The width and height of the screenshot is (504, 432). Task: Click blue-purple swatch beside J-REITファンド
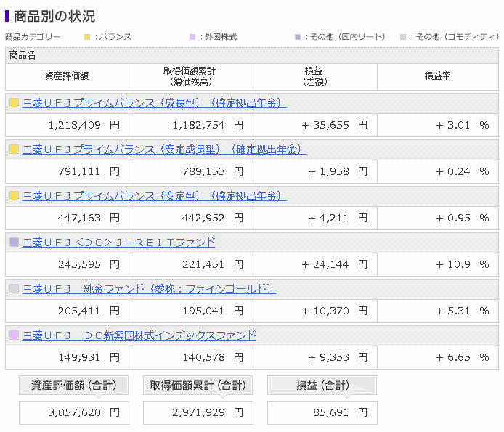(x=14, y=242)
